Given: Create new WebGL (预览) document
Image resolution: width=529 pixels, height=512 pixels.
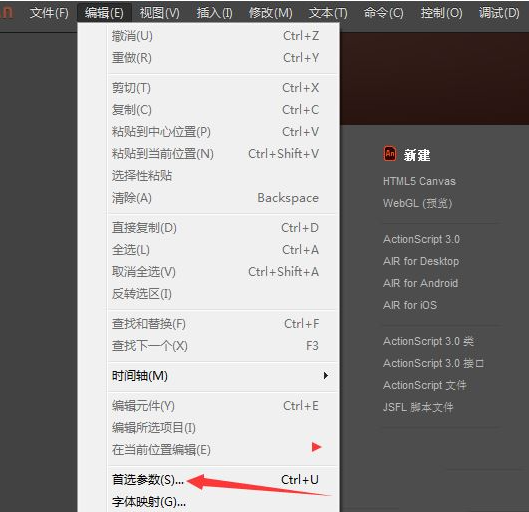Looking at the screenshot, I should (x=418, y=203).
